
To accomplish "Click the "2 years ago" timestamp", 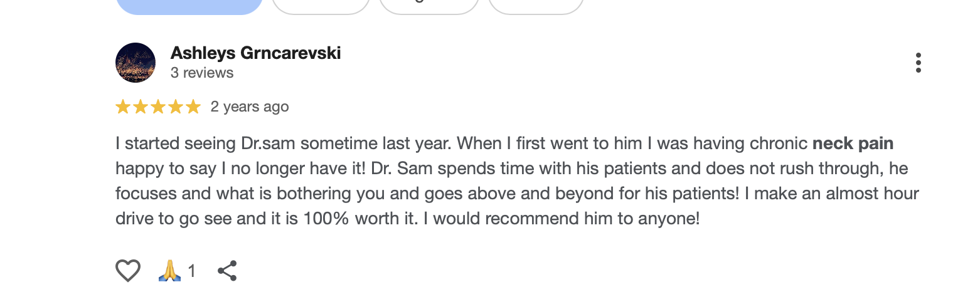I will click(x=250, y=107).
